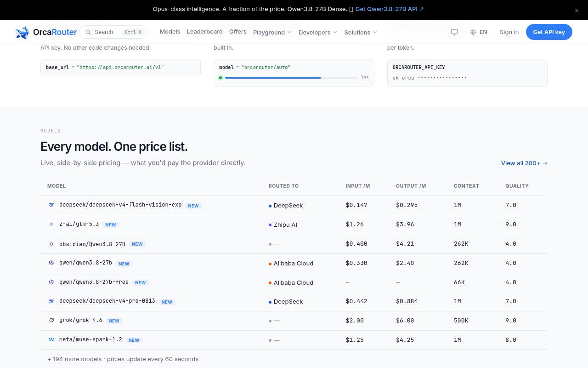Select obsidian/Qwen3.8-27B model name
This screenshot has height=368, width=588.
[92, 244]
